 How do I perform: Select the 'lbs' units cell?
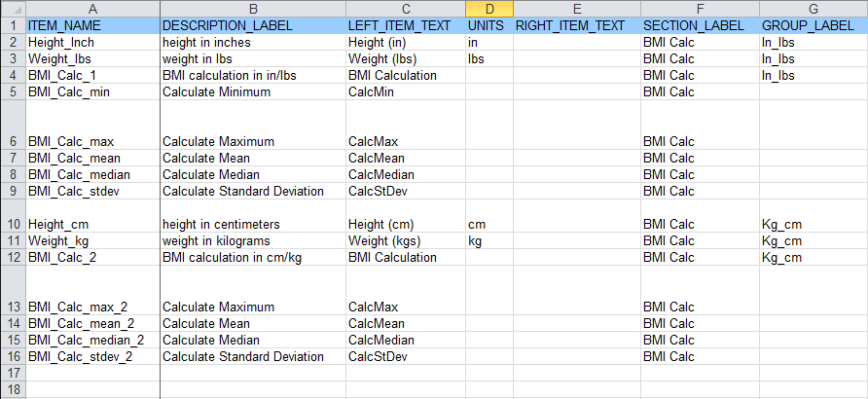pos(488,58)
